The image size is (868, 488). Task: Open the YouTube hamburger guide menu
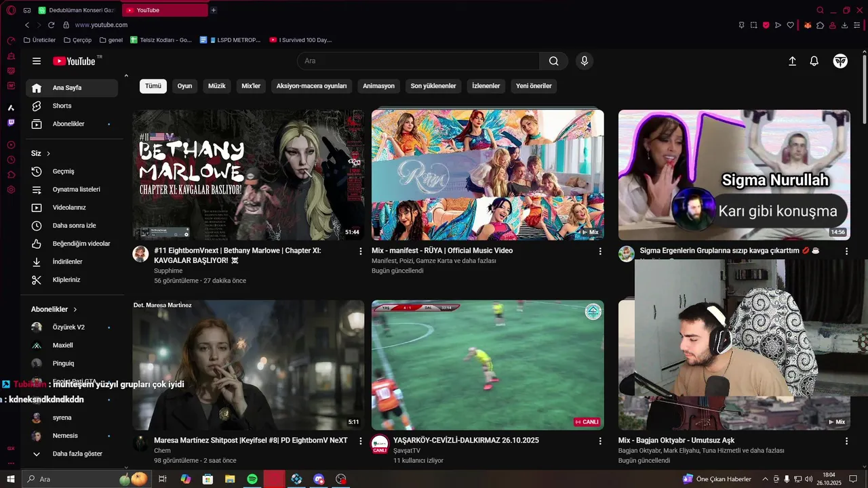click(37, 61)
